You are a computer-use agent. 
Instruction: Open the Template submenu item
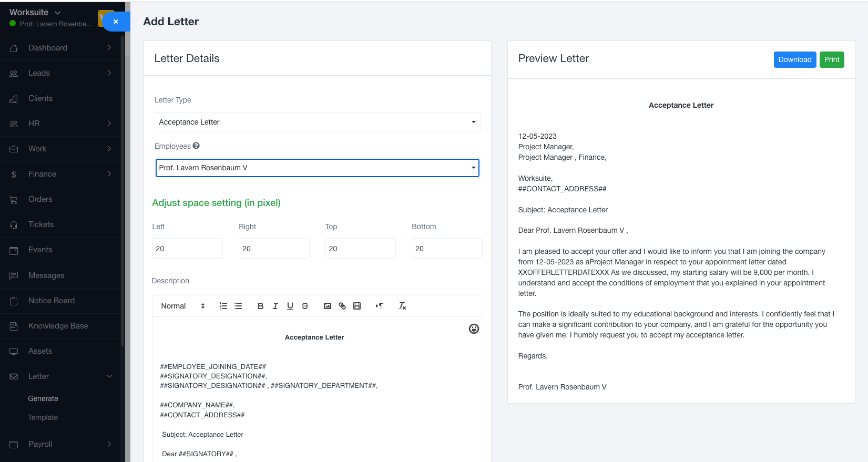[x=43, y=417]
